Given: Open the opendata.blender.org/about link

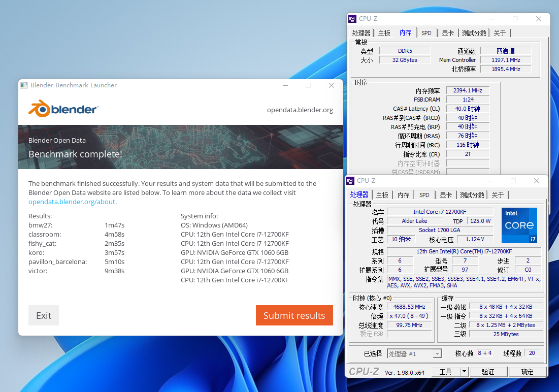Looking at the screenshot, I should pos(72,202).
